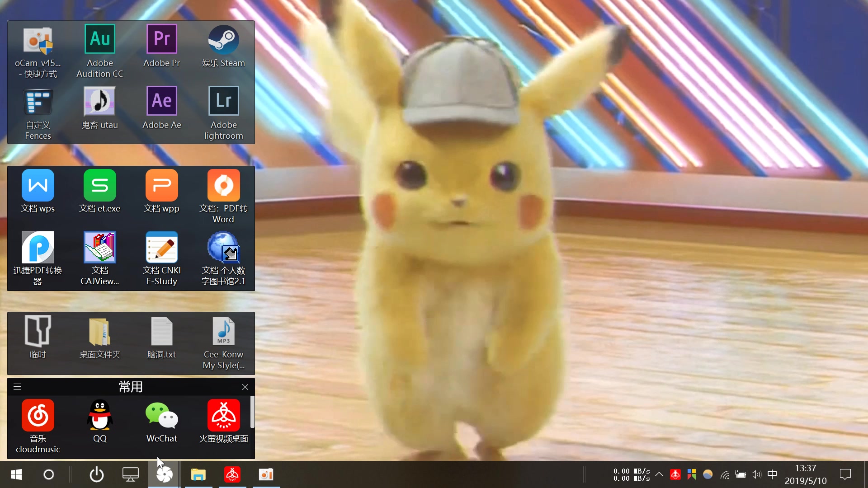The image size is (868, 488).
Task: Open File Explorer from taskbar
Action: pos(198,474)
